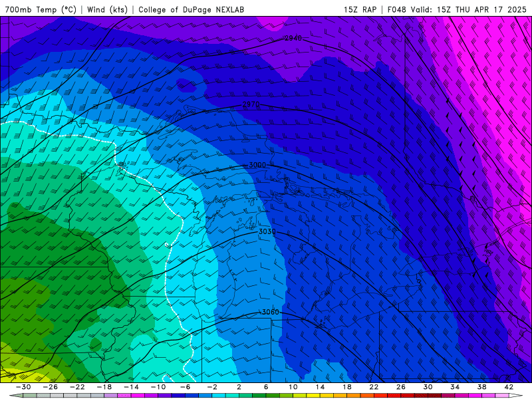Click the -14 value on the color scale
This screenshot has height=399, width=532.
(x=131, y=387)
